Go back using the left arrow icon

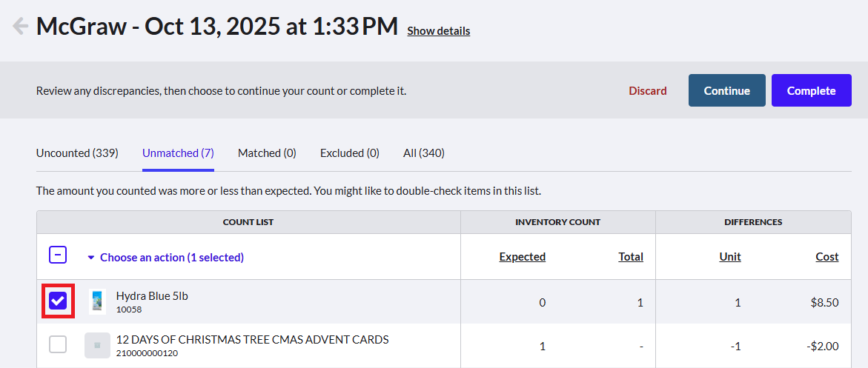pyautogui.click(x=20, y=26)
